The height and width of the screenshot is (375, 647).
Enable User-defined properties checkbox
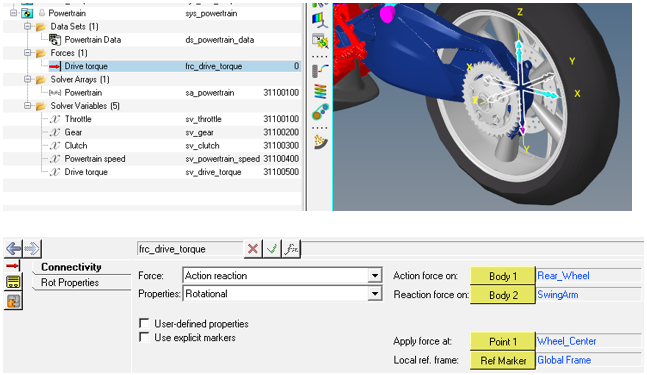coord(144,323)
